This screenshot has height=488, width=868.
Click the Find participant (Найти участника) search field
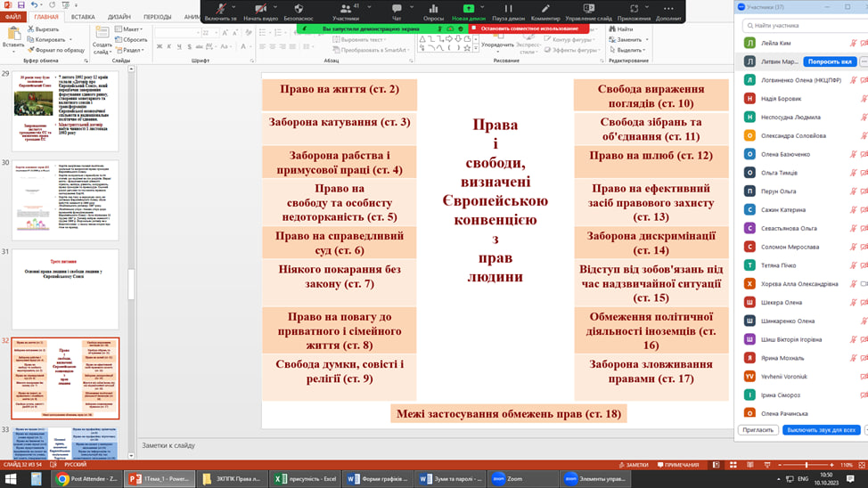point(806,25)
